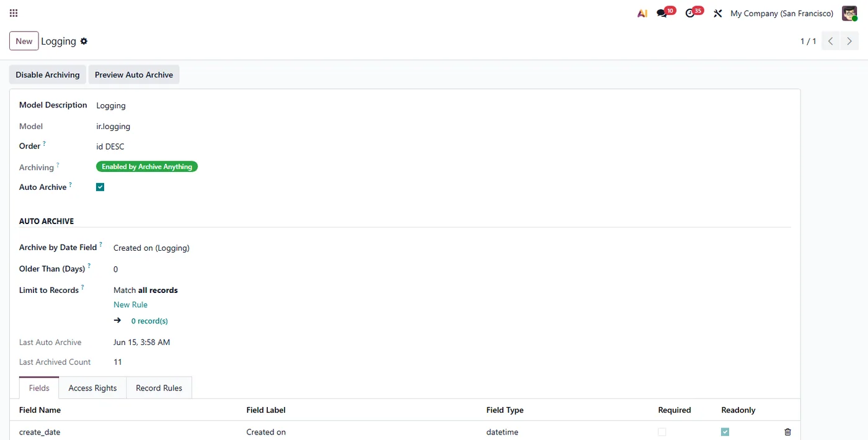Click Last Auto Archive date Jun 15, 3:58 AM
The width and height of the screenshot is (868, 440).
click(x=141, y=342)
